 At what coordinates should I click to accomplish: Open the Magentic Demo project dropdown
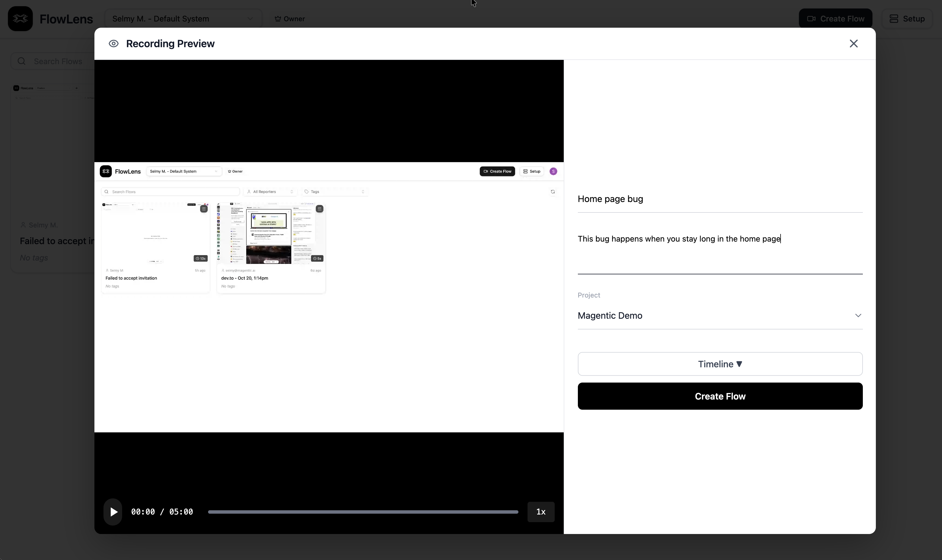pos(720,316)
